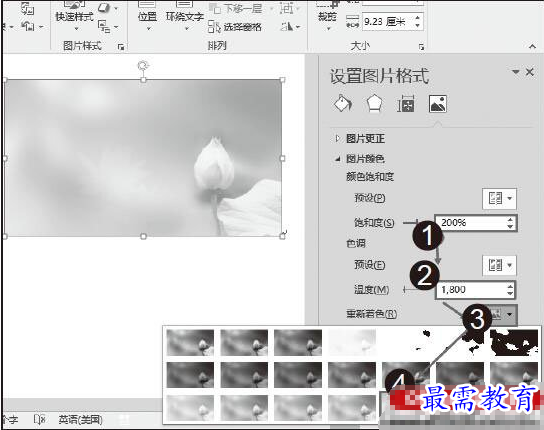The image size is (544, 430).
Task: Open the 裁剪 crop dropdown arrow
Action: [328, 28]
